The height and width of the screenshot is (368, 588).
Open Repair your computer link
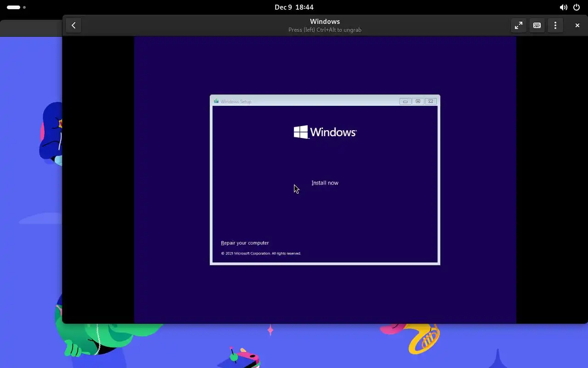(245, 243)
